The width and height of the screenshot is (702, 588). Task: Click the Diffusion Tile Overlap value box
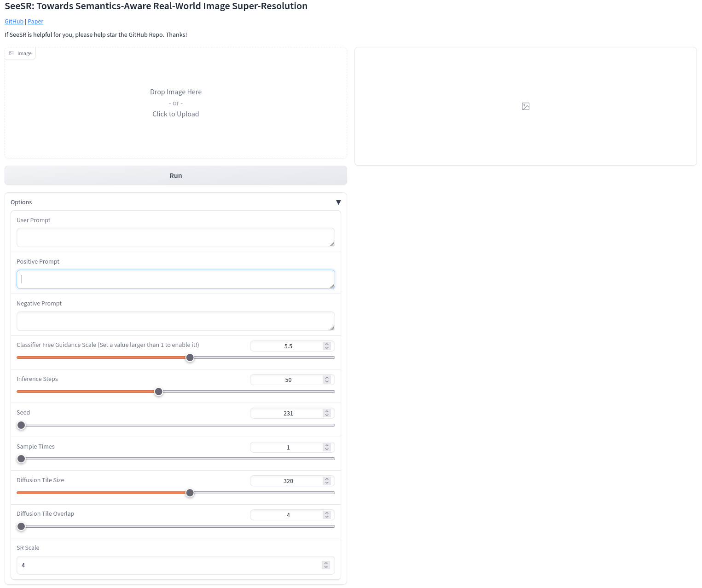tap(288, 515)
